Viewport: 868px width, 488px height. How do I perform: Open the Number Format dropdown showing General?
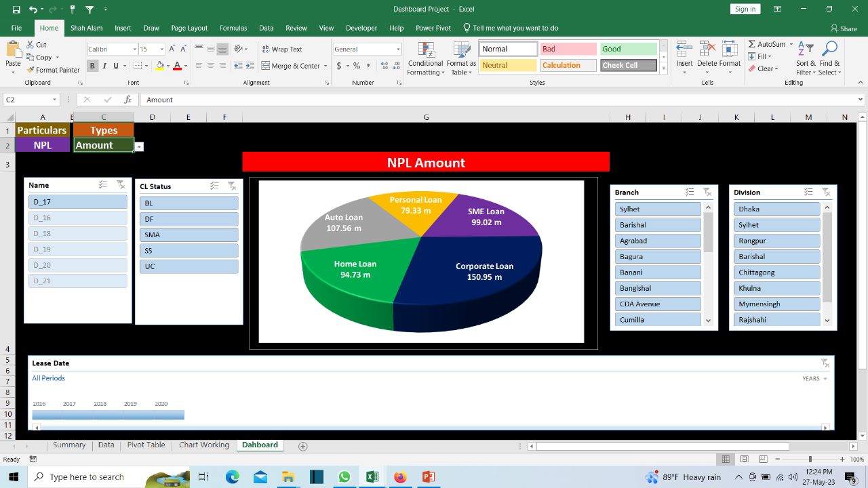click(398, 49)
